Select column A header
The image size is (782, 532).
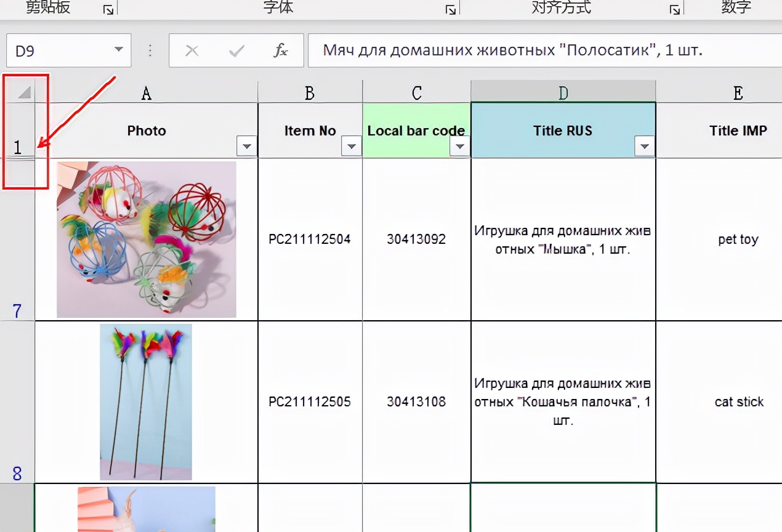147,92
